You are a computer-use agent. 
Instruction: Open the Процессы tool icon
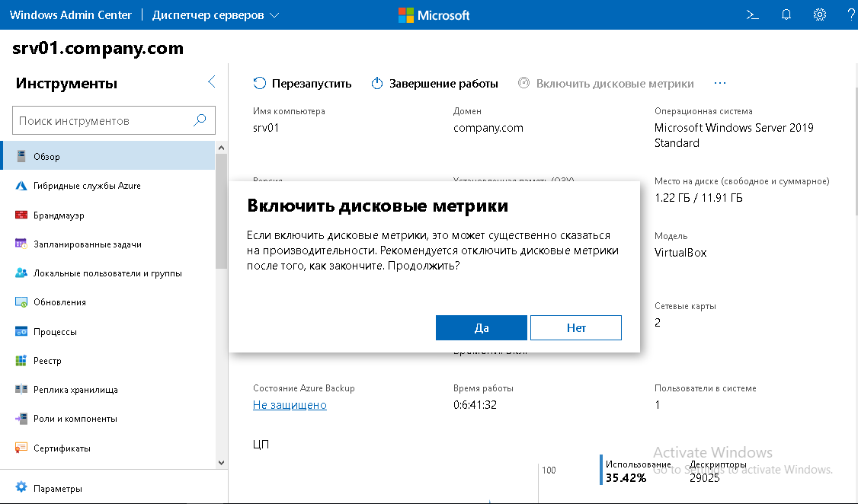pyautogui.click(x=21, y=331)
